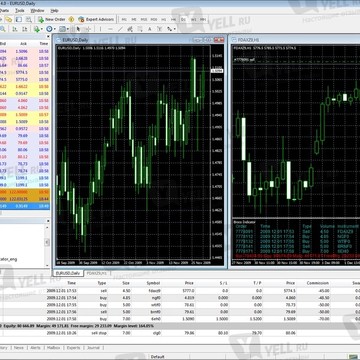Switch to the FDAXZ9,H1 chart tab

click(x=96, y=273)
